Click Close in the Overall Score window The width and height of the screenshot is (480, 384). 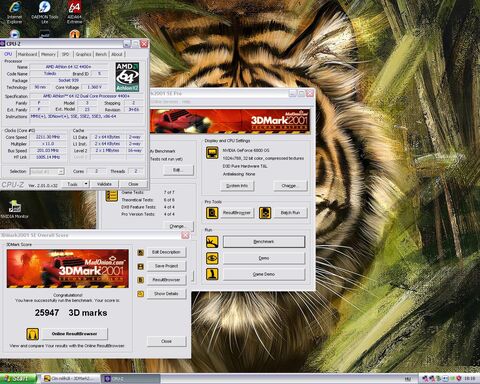click(166, 341)
